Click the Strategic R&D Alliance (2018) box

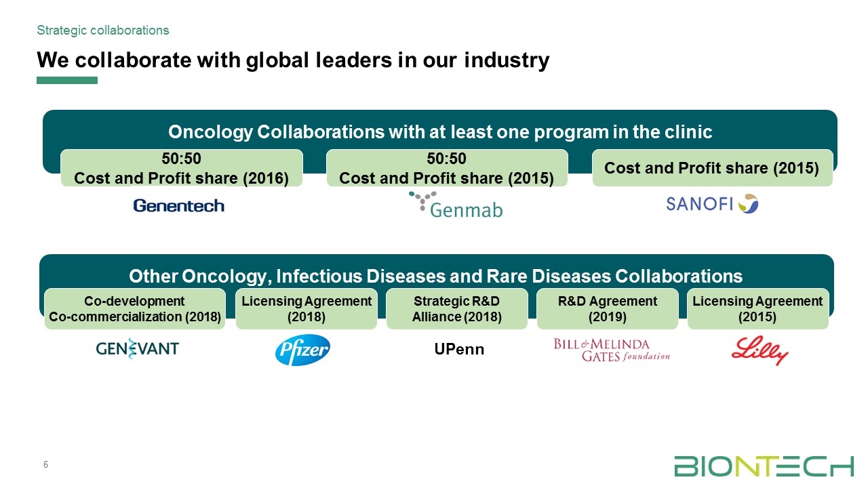pyautogui.click(x=456, y=309)
